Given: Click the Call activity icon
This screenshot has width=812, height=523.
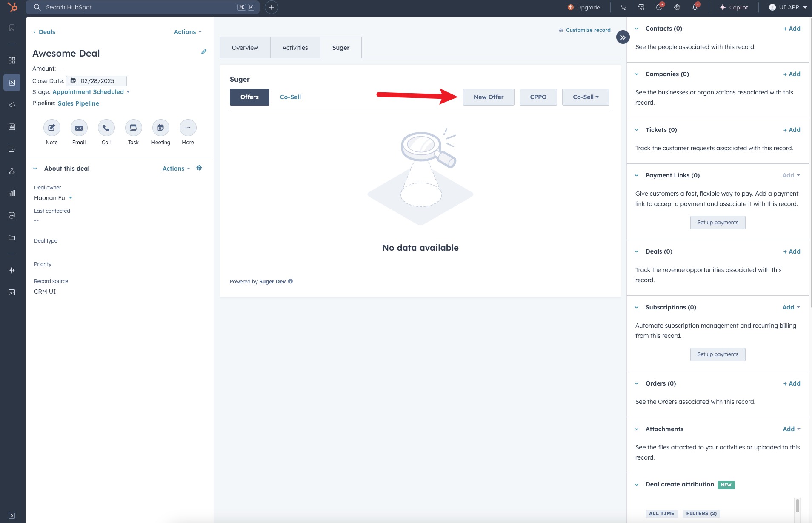Looking at the screenshot, I should [106, 128].
